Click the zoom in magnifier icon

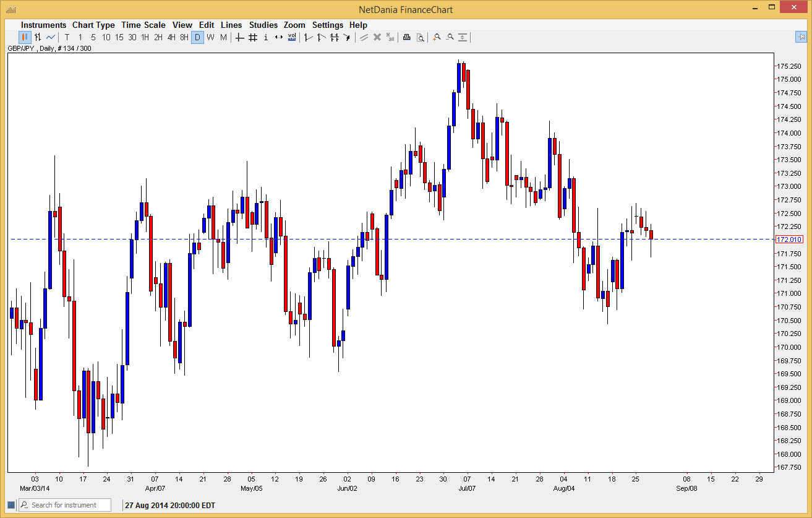tap(437, 38)
